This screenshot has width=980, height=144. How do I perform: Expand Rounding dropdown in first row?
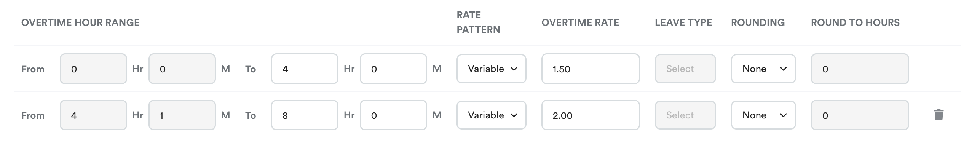click(763, 69)
